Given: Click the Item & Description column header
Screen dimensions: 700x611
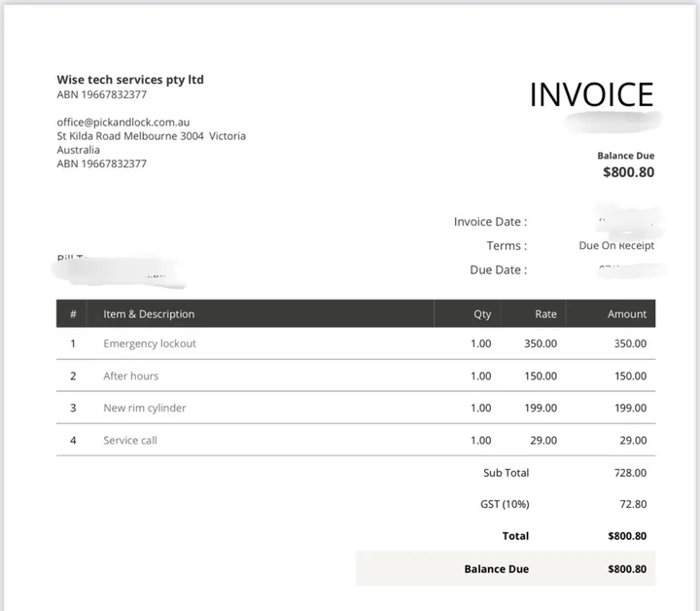Looking at the screenshot, I should click(x=149, y=314).
